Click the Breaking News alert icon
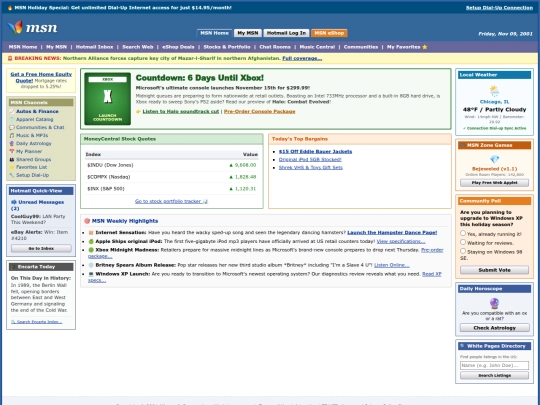 coord(10,59)
